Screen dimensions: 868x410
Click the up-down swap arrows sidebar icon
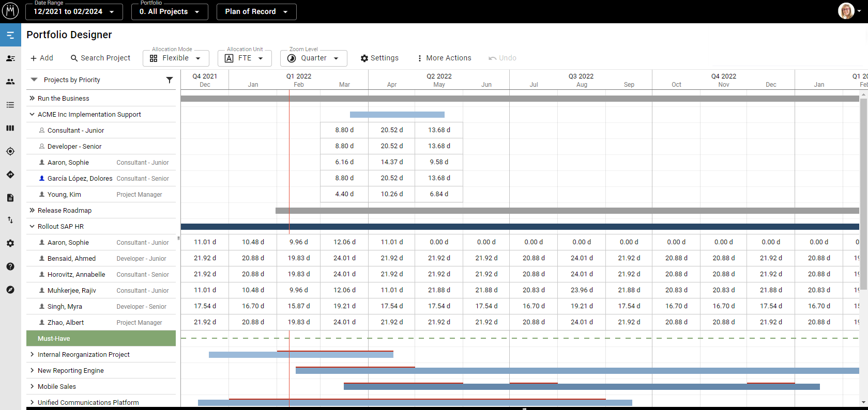[x=10, y=220]
